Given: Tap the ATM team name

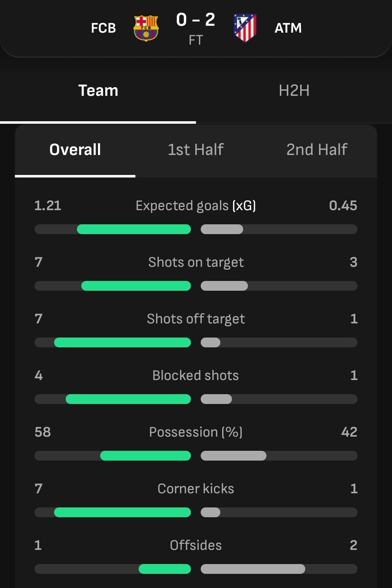Looking at the screenshot, I should pos(288,28).
